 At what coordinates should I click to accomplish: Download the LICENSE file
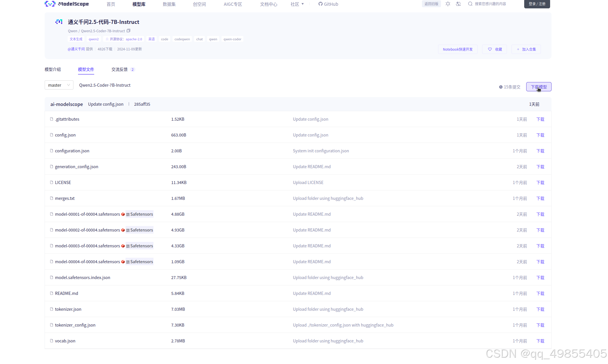coord(540,182)
